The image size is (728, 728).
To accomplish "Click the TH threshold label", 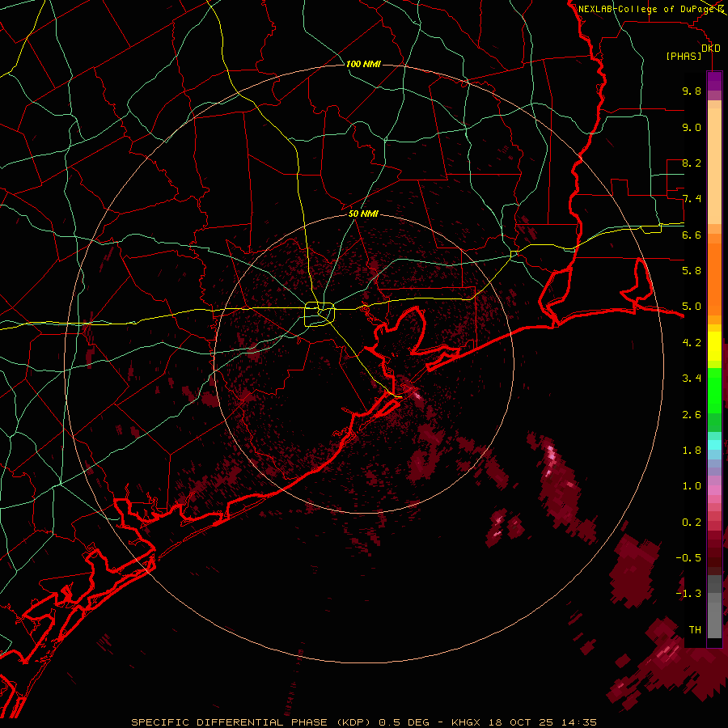I will [x=695, y=630].
